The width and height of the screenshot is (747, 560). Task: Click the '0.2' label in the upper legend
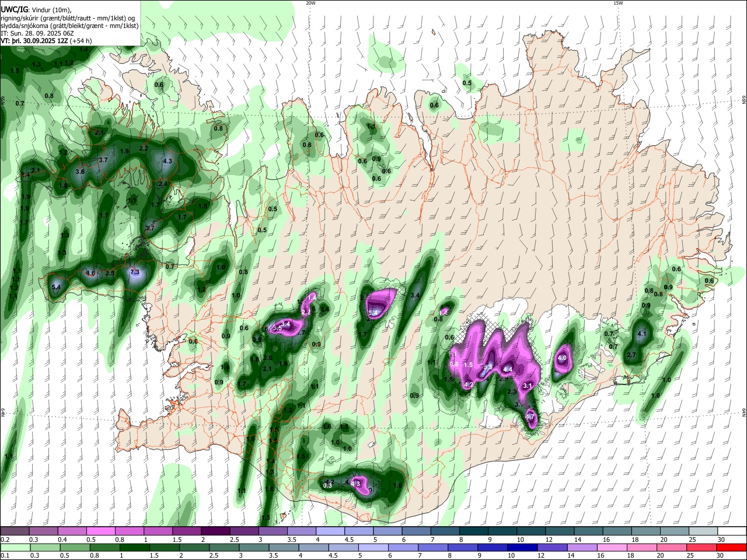5,540
